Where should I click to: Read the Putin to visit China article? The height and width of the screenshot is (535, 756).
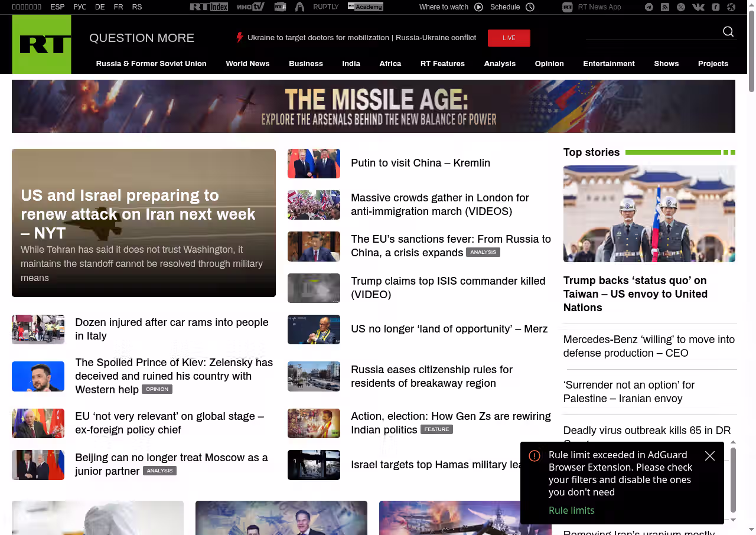point(421,163)
